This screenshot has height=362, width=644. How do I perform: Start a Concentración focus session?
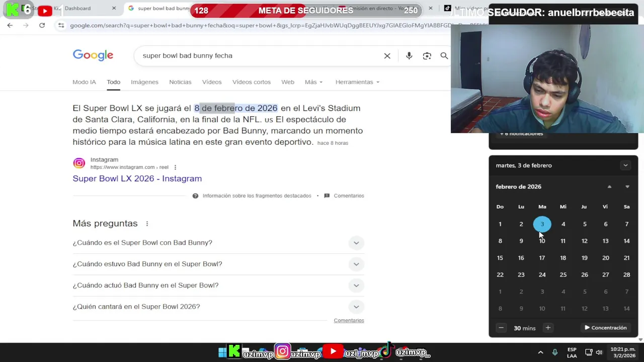tap(605, 328)
